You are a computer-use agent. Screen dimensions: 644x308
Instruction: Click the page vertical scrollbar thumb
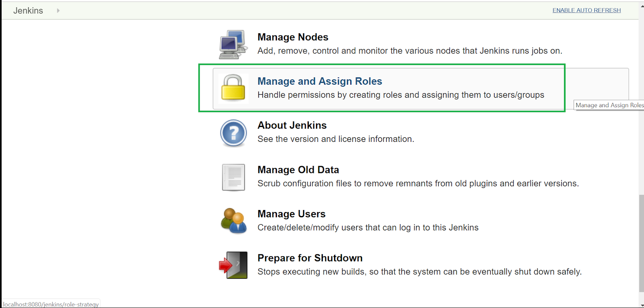(x=641, y=243)
